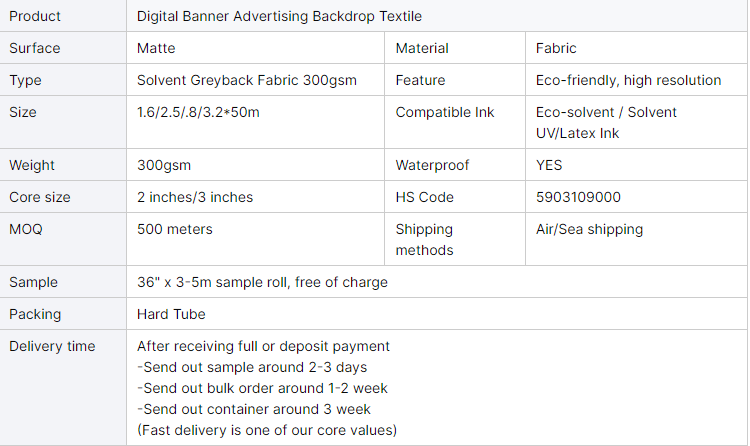Viewport: 750px width, 446px height.
Task: Click the 'Shipping methods' label
Action: (425, 239)
